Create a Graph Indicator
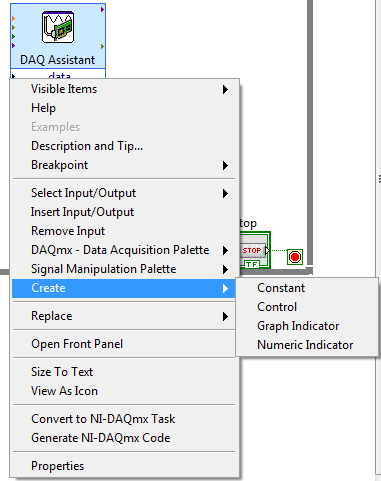381x481 pixels. (x=307, y=326)
